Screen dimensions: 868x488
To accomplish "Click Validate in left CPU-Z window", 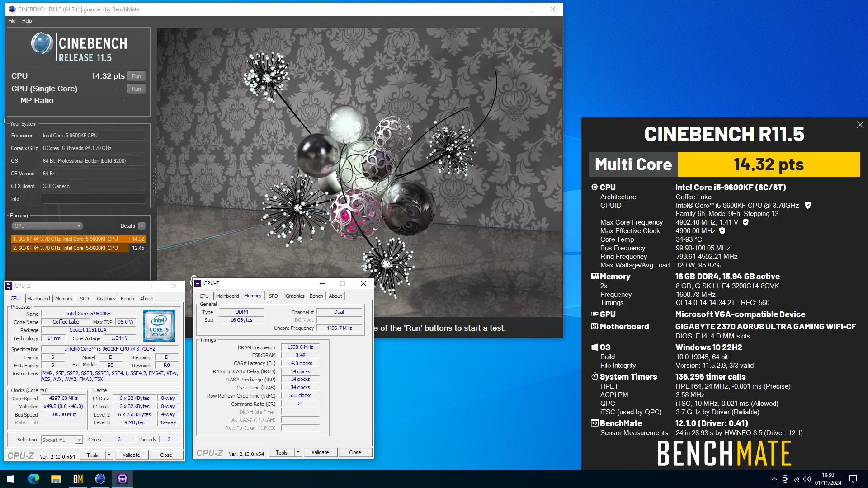I will (131, 455).
